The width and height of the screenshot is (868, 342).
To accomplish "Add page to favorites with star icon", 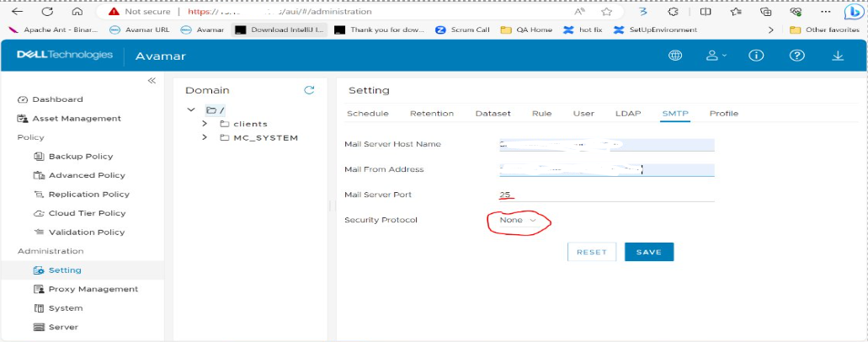I will (x=607, y=11).
